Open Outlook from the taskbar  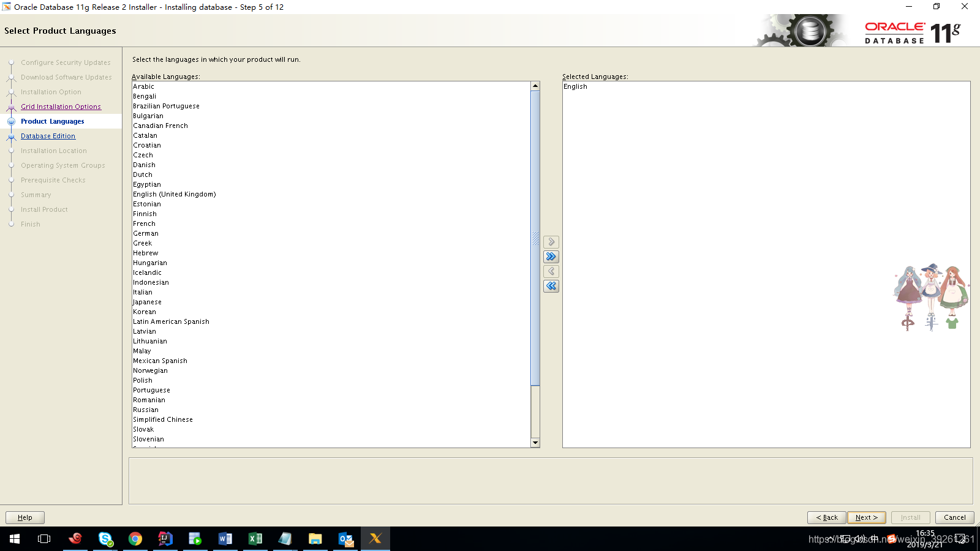[x=345, y=539]
